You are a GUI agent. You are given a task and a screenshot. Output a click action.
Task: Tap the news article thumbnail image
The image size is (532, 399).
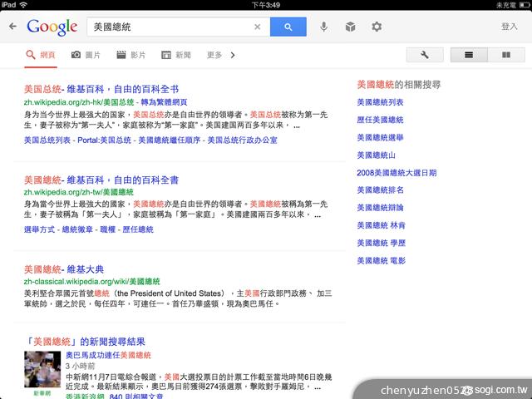42,369
